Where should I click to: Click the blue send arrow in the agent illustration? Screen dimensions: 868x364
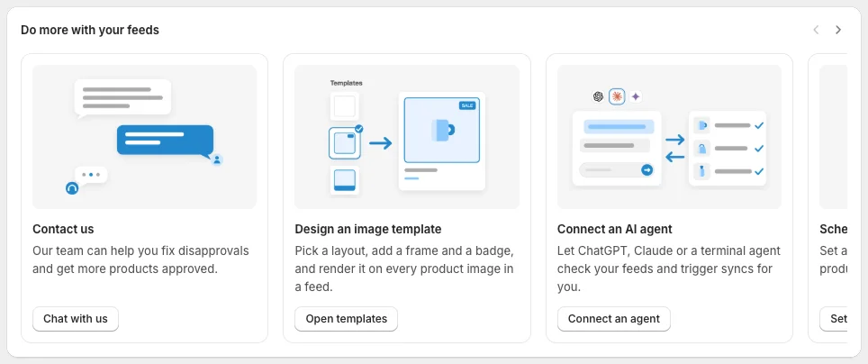[x=646, y=170]
